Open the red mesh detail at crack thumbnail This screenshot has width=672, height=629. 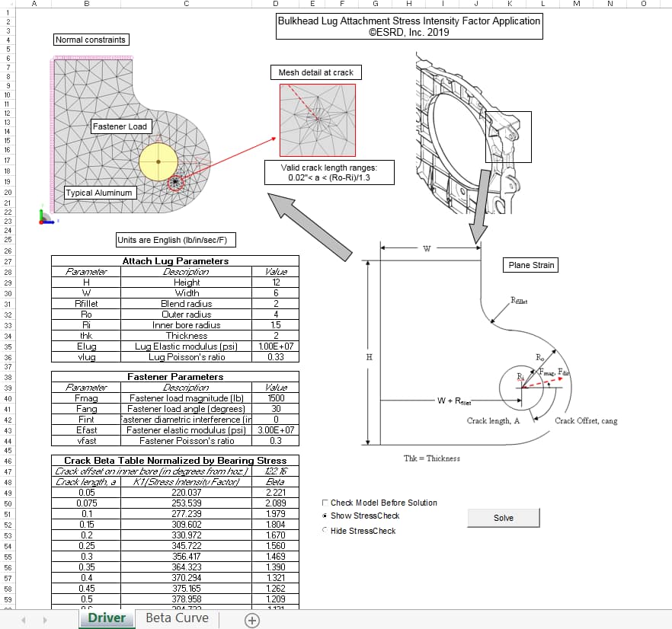point(317,120)
